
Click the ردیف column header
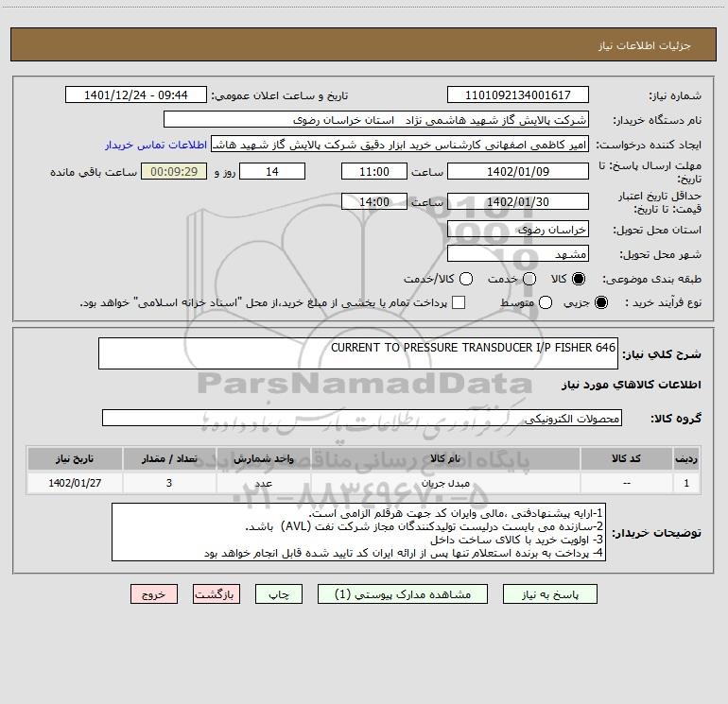(686, 459)
